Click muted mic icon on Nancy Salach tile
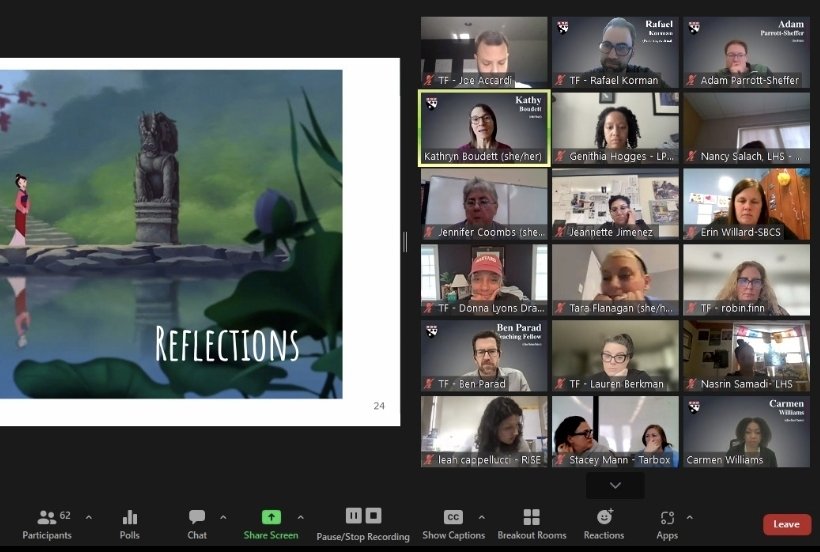 click(x=691, y=156)
